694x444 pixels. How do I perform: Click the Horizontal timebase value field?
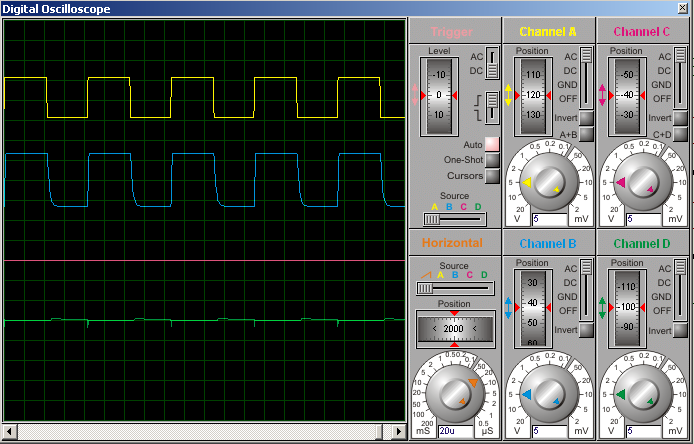(453, 430)
